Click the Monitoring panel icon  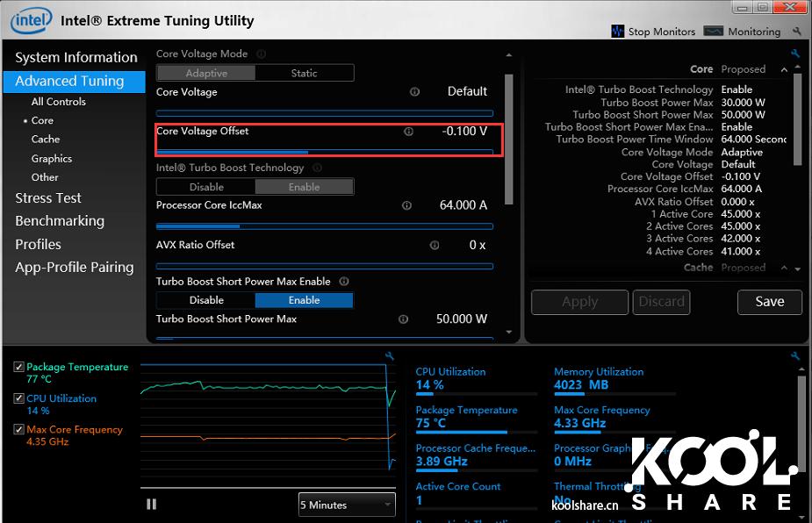(713, 31)
